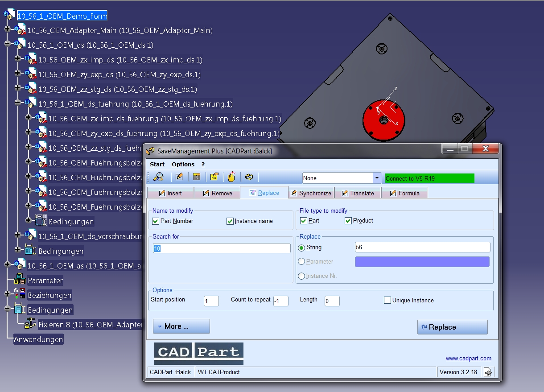
Task: Click the Search for text field
Action: [222, 248]
